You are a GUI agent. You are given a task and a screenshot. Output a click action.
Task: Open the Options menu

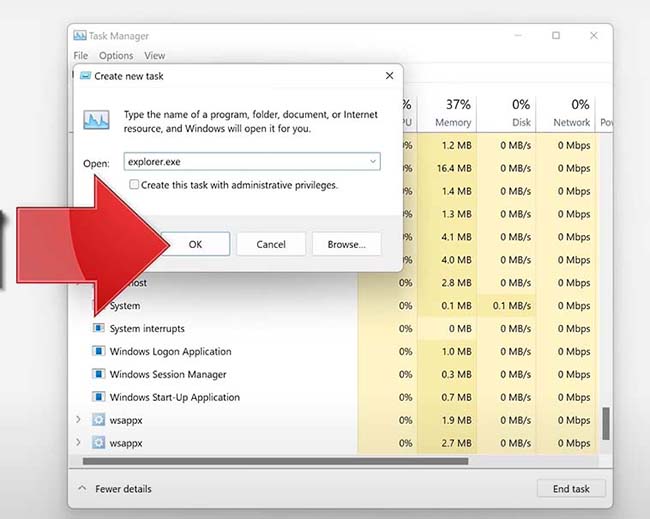click(x=116, y=56)
